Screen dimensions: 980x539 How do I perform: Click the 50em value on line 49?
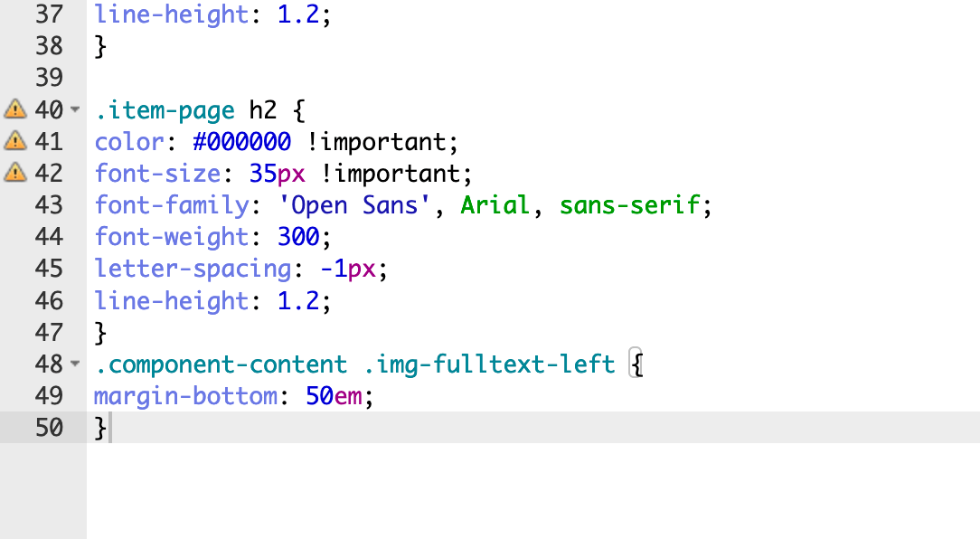(x=334, y=396)
